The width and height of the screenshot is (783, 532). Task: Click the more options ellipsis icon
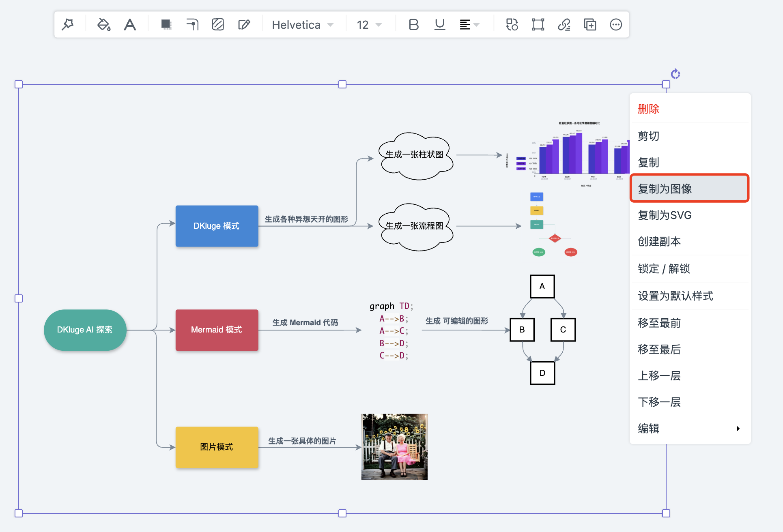tap(616, 25)
